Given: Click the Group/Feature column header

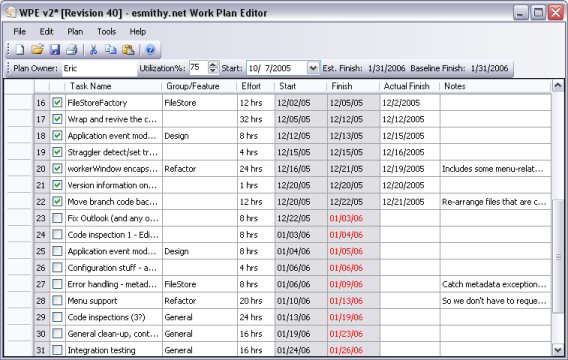Looking at the screenshot, I should (x=199, y=86).
